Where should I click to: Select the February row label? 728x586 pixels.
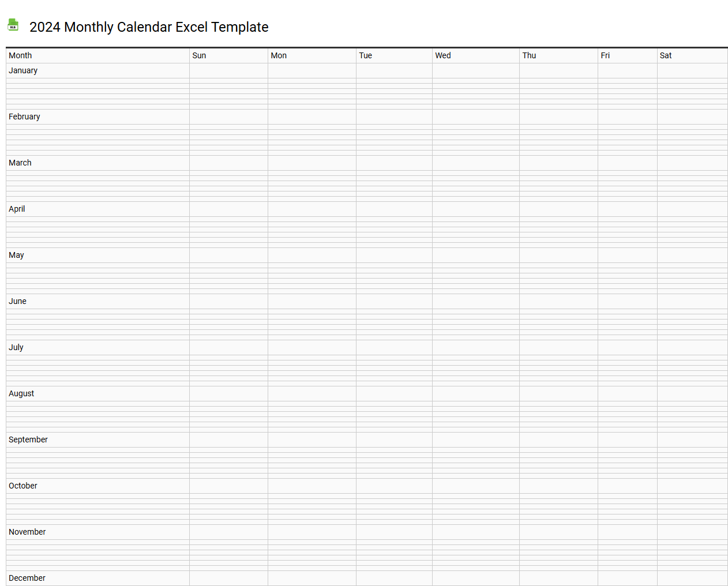pos(24,117)
